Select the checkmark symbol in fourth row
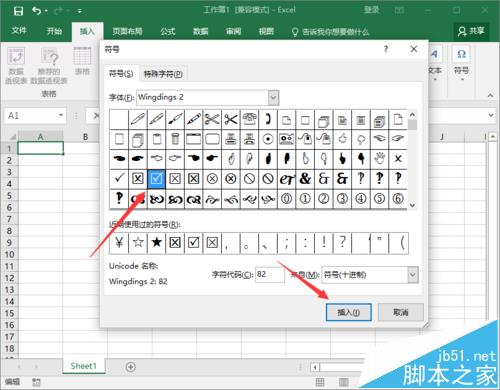The height and width of the screenshot is (390, 500). [119, 179]
